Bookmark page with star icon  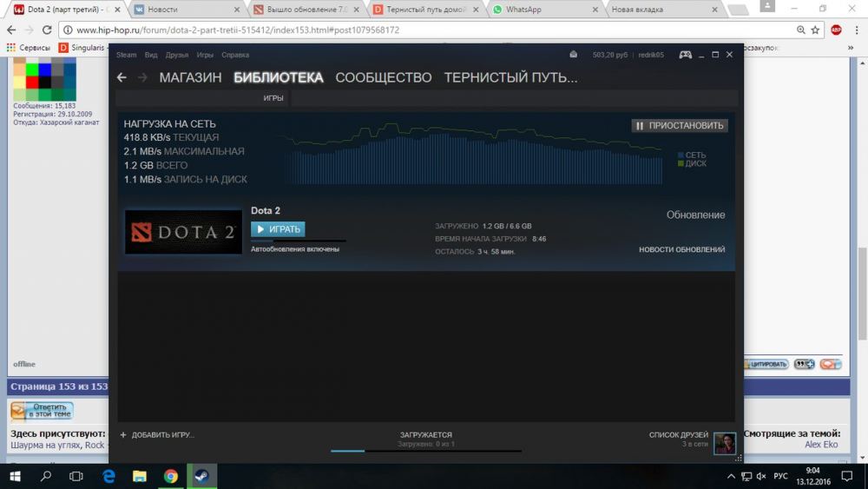coord(815,30)
